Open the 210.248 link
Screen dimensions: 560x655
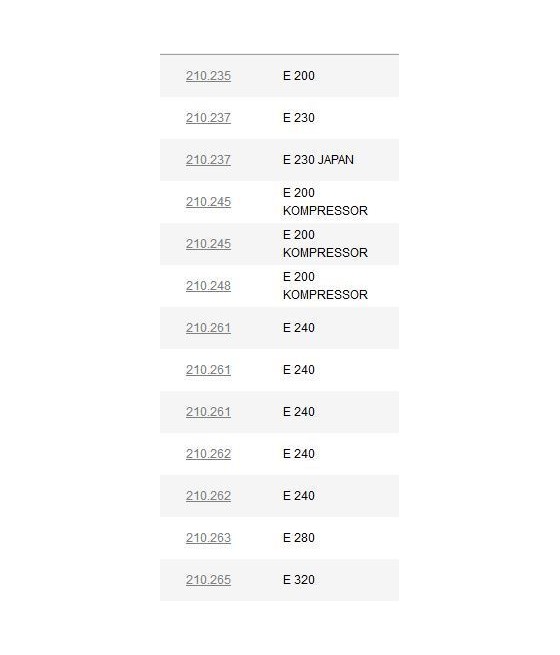tap(208, 286)
